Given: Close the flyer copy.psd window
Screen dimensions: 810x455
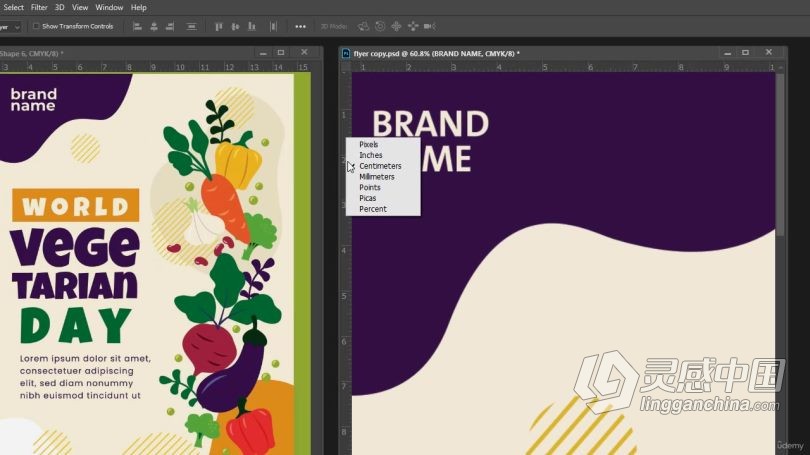Looking at the screenshot, I should click(x=769, y=52).
